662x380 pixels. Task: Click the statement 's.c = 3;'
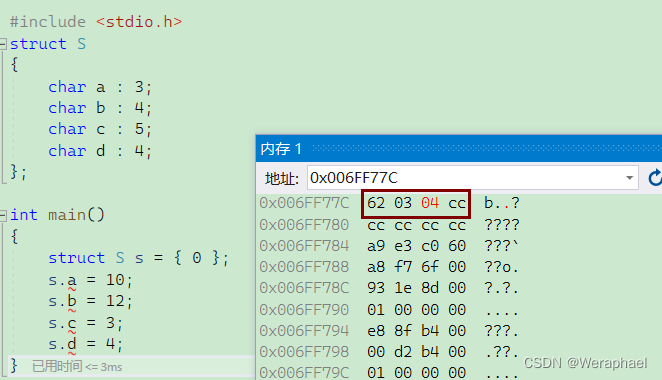tap(85, 323)
